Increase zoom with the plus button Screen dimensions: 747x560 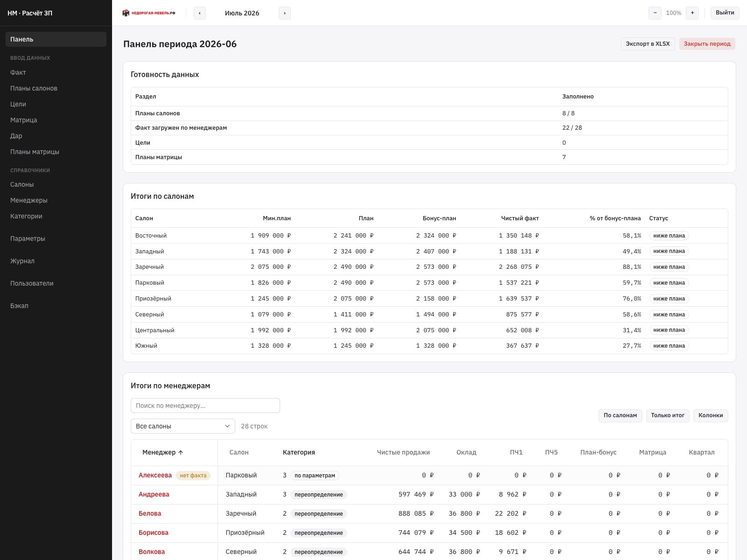pos(692,13)
